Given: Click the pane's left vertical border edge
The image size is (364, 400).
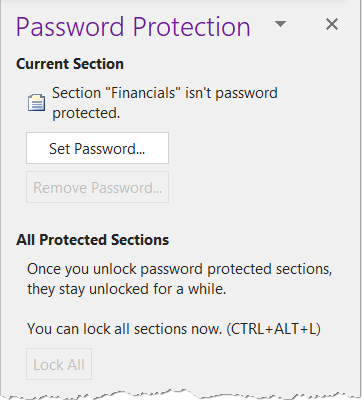Looking at the screenshot, I should pyautogui.click(x=1, y=200).
